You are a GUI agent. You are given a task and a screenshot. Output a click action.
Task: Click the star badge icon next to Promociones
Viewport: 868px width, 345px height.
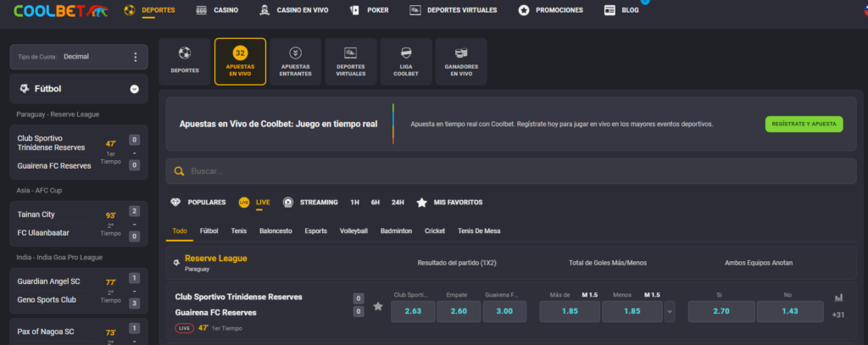coord(524,10)
